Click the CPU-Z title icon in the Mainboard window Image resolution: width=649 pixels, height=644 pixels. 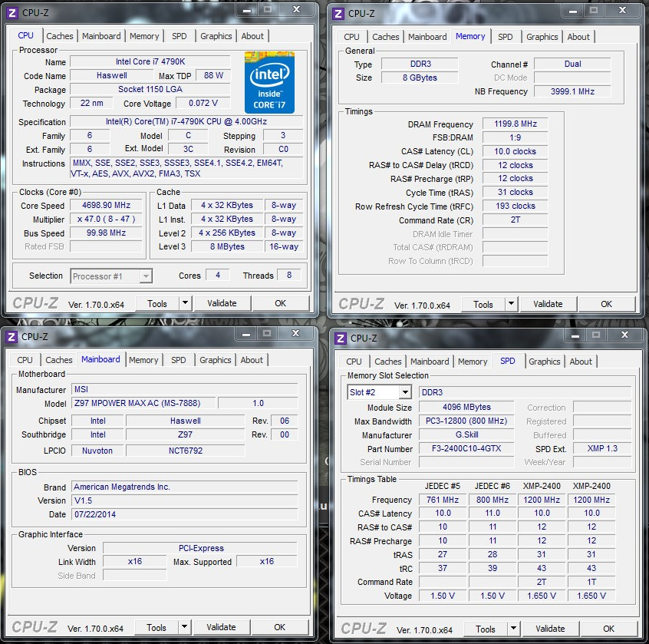tap(12, 336)
